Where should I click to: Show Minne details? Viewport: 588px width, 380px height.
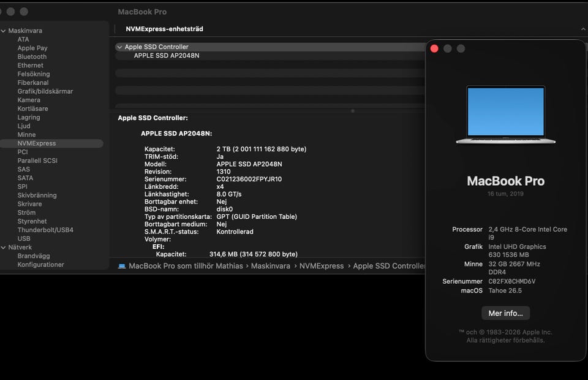[x=26, y=135]
